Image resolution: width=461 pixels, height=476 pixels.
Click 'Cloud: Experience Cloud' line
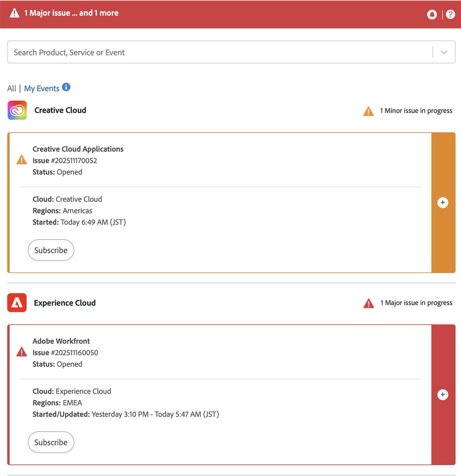click(x=72, y=391)
